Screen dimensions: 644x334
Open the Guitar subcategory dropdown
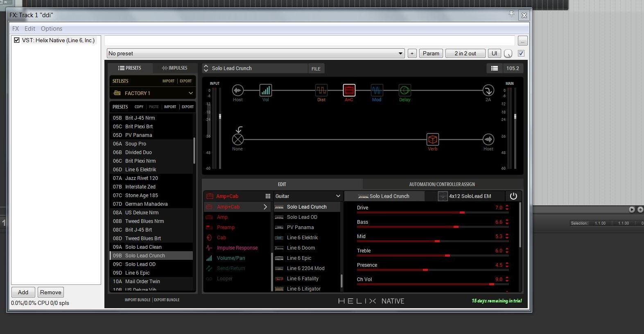click(308, 196)
